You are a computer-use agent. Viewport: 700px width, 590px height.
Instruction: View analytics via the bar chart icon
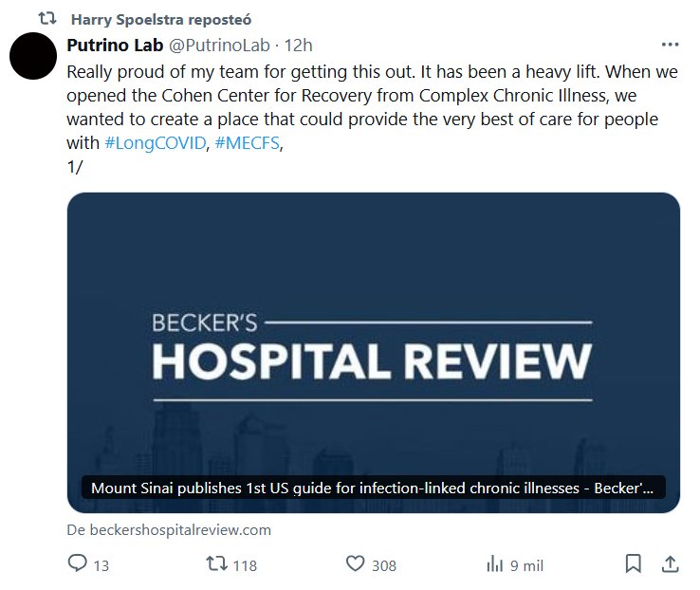(x=494, y=564)
